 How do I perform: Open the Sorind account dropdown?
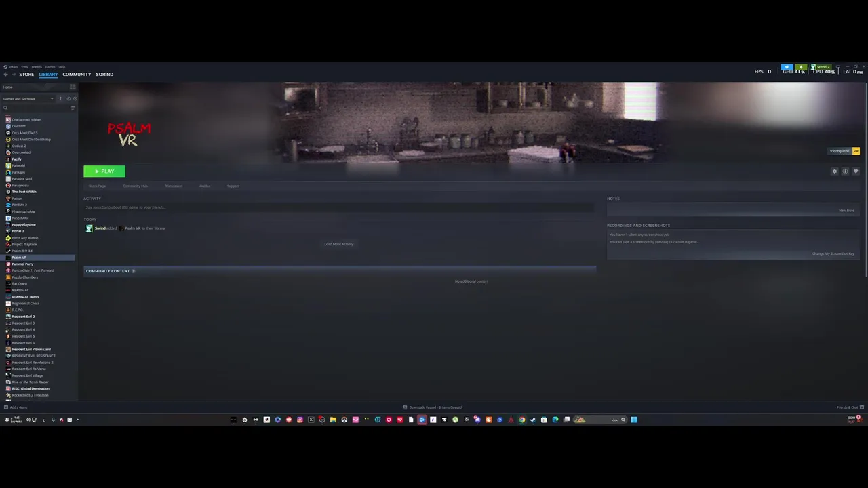click(821, 67)
